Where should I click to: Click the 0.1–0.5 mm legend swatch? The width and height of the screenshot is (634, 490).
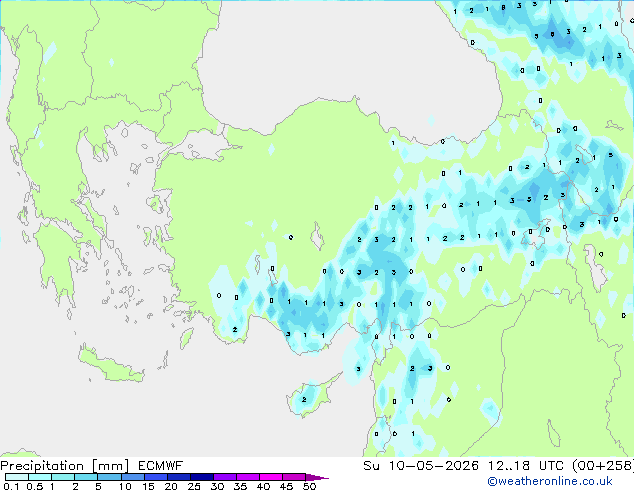(17, 477)
